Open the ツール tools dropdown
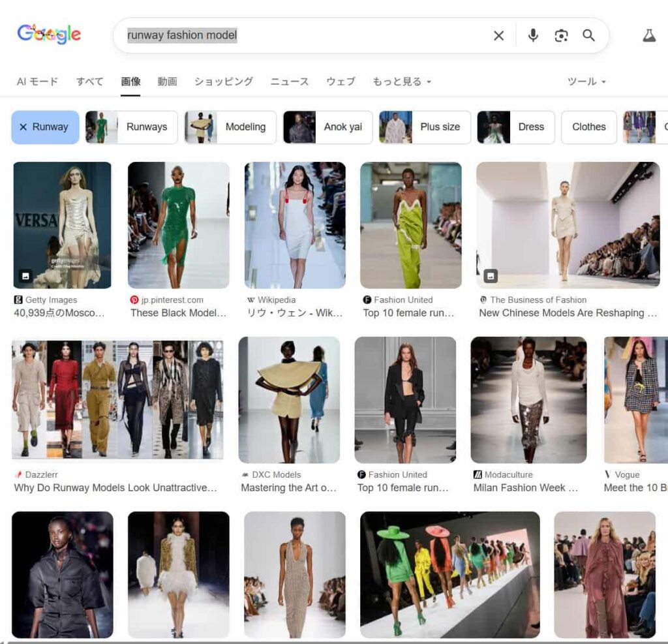This screenshot has height=644, width=668. 586,82
